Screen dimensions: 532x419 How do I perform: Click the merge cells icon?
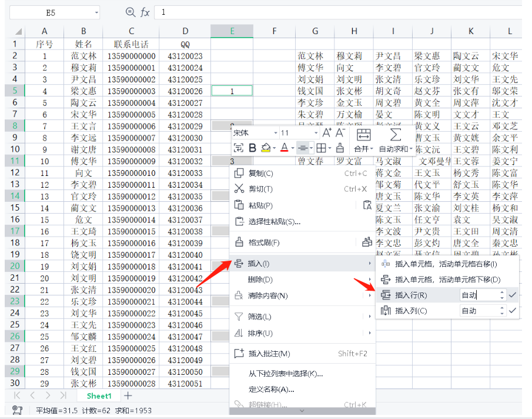pos(364,135)
